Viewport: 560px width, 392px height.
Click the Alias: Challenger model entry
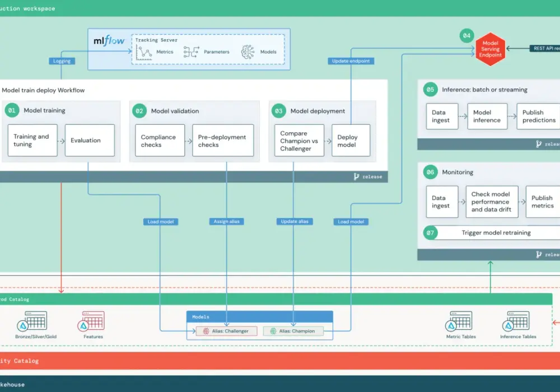(226, 331)
